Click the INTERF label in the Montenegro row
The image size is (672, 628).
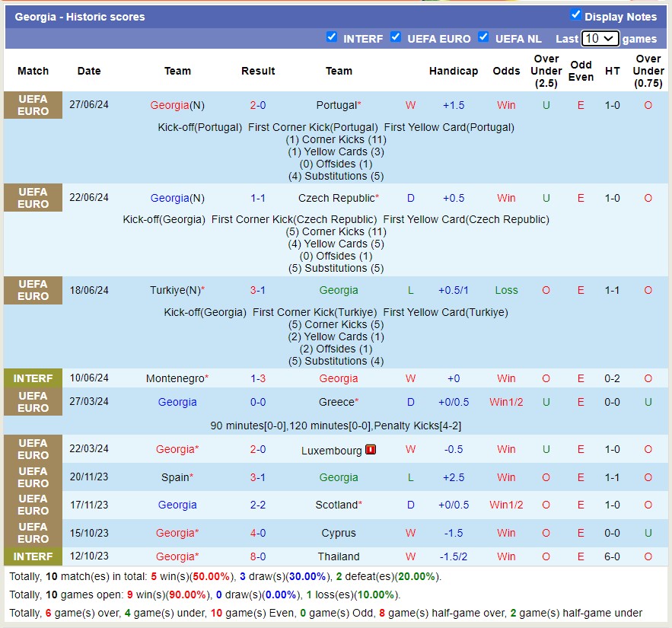tap(33, 378)
